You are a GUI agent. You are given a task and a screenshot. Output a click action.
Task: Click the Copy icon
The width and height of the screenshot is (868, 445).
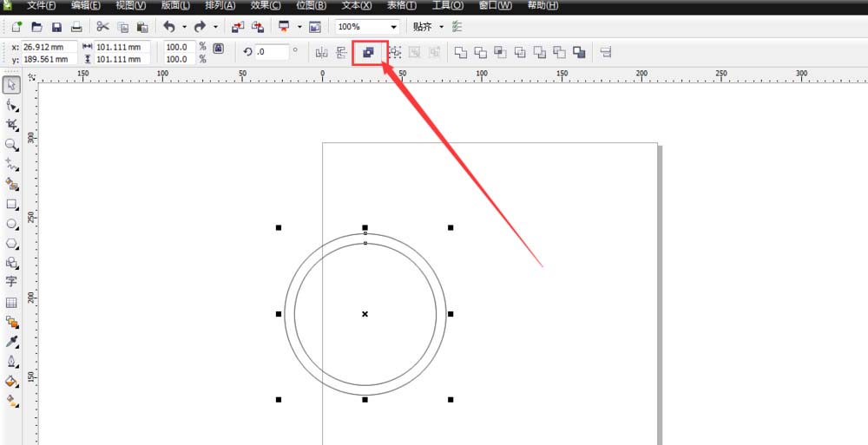tap(123, 27)
